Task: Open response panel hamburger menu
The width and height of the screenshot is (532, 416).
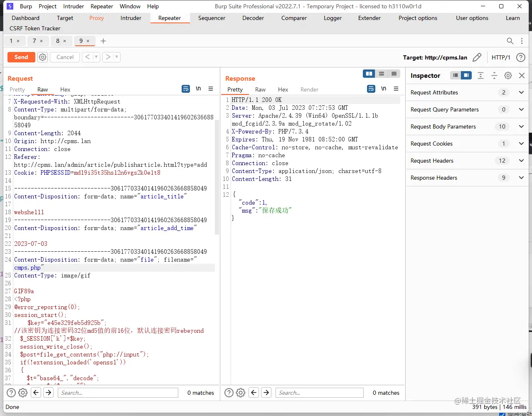Action: tap(396, 89)
